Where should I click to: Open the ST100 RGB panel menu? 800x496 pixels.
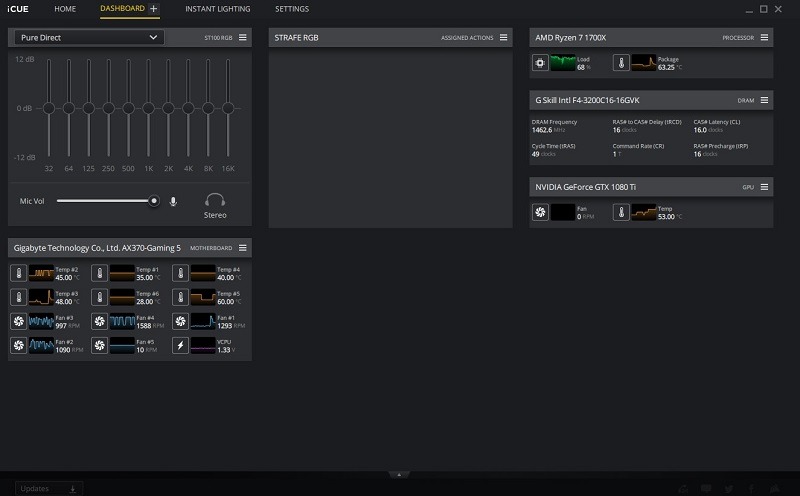(243, 37)
